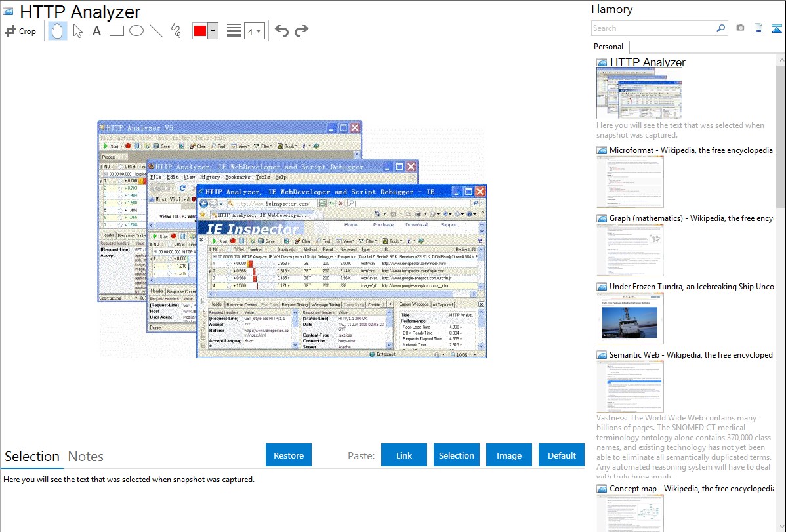Open the Under Frozen Tundra snapshot title
The height and width of the screenshot is (532, 786).
pos(692,286)
